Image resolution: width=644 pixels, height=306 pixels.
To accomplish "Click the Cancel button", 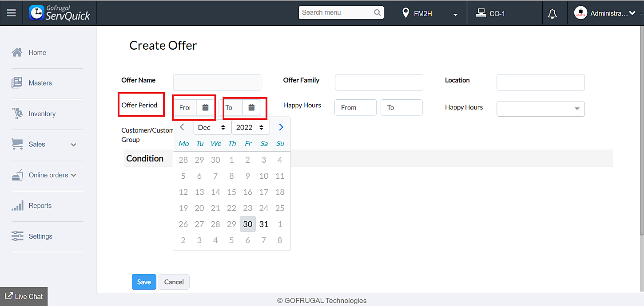I will point(174,282).
